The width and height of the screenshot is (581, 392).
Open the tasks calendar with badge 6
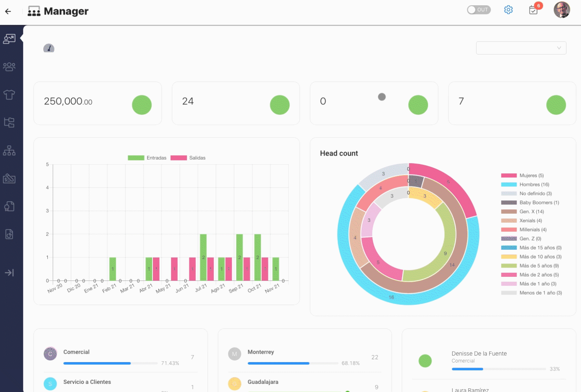pyautogui.click(x=534, y=10)
